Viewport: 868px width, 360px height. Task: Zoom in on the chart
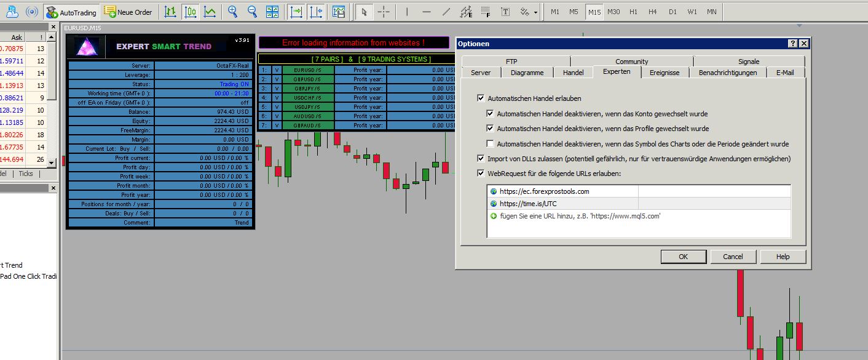point(232,12)
